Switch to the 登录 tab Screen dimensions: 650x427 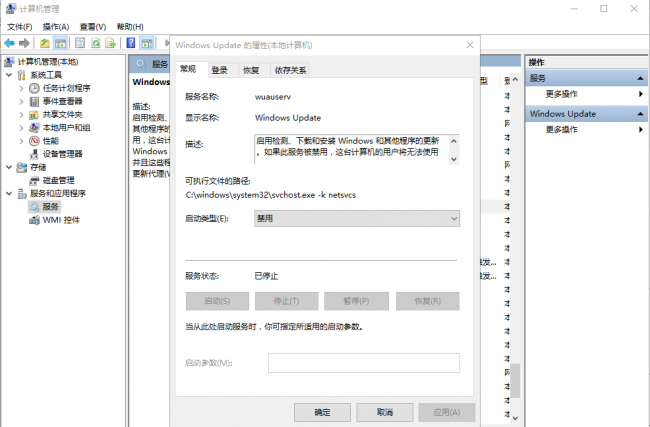(x=219, y=70)
